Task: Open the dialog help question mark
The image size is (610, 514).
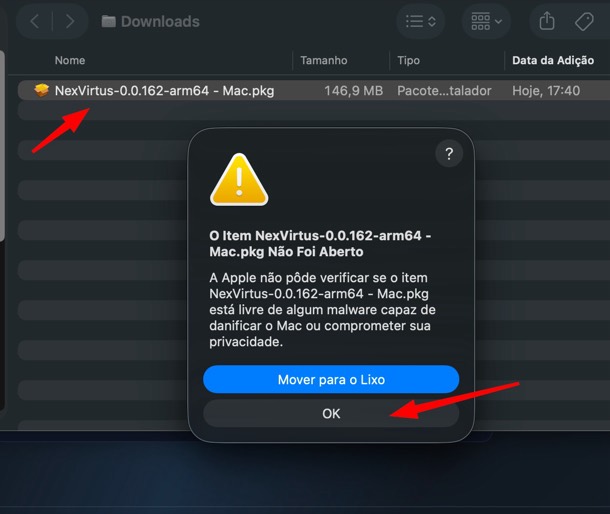Action: [x=449, y=154]
